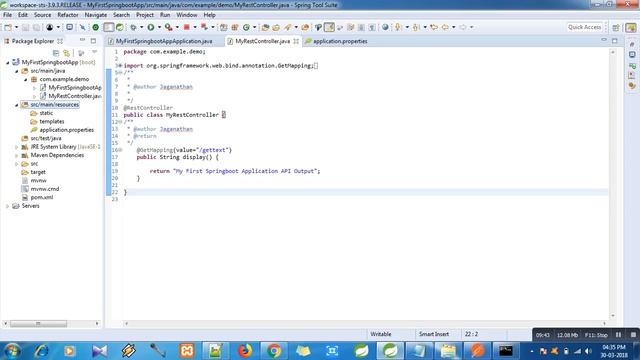
Task: Open the Debug button dropdown arrow
Action: click(141, 27)
